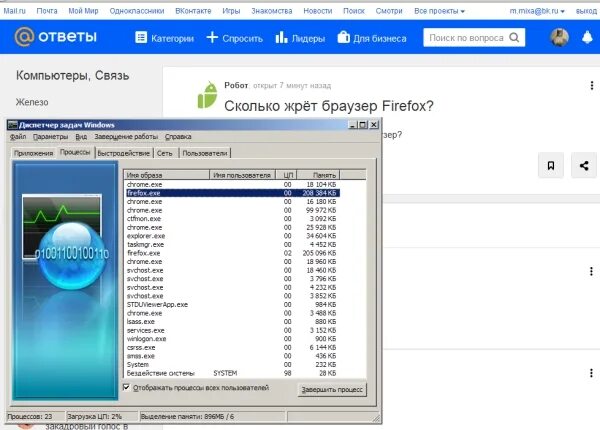
Task: Open Вид menu in Task Manager
Action: tap(81, 137)
